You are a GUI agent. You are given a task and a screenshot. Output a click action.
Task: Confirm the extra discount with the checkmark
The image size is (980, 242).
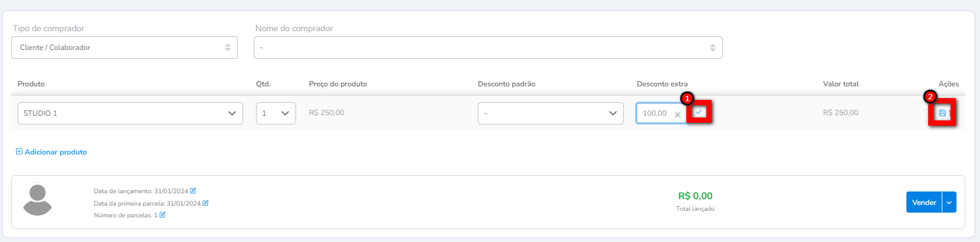coord(699,112)
